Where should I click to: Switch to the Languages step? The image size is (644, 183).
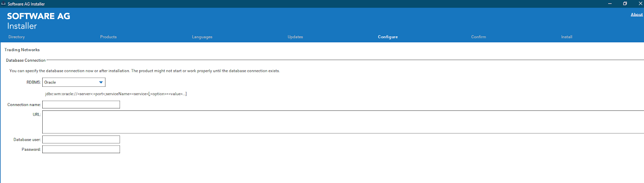point(202,37)
